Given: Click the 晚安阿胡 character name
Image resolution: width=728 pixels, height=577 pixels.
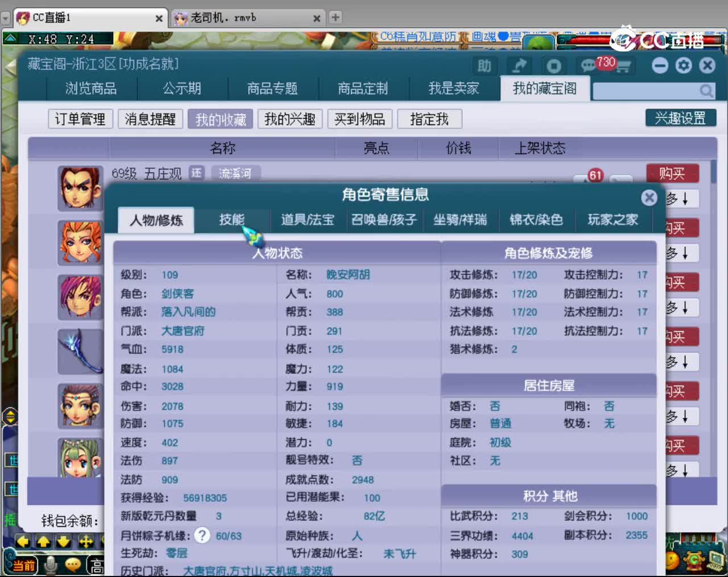Looking at the screenshot, I should [348, 275].
